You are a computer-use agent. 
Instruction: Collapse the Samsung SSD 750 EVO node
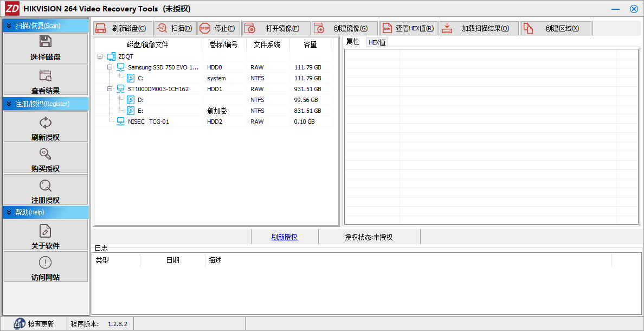tap(110, 67)
